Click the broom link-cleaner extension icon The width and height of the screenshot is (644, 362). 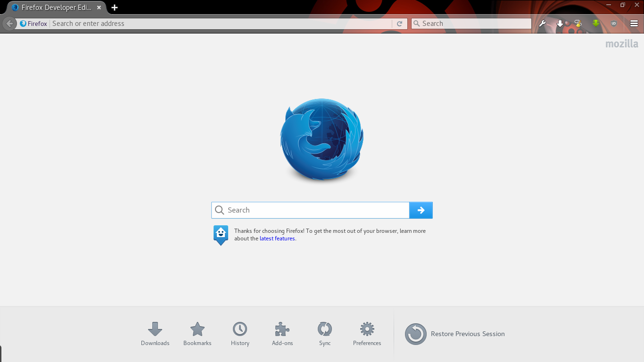[x=578, y=24]
